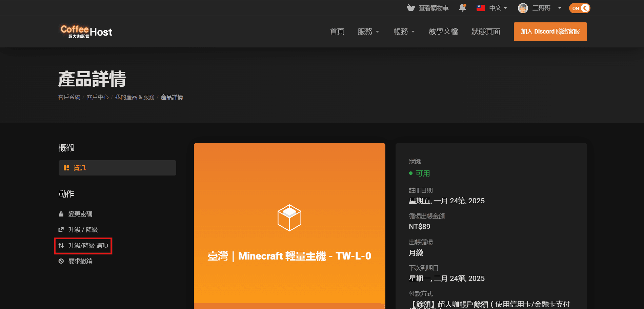Click the export icon beside 升級 / 降級
This screenshot has height=309, width=644.
(x=61, y=230)
